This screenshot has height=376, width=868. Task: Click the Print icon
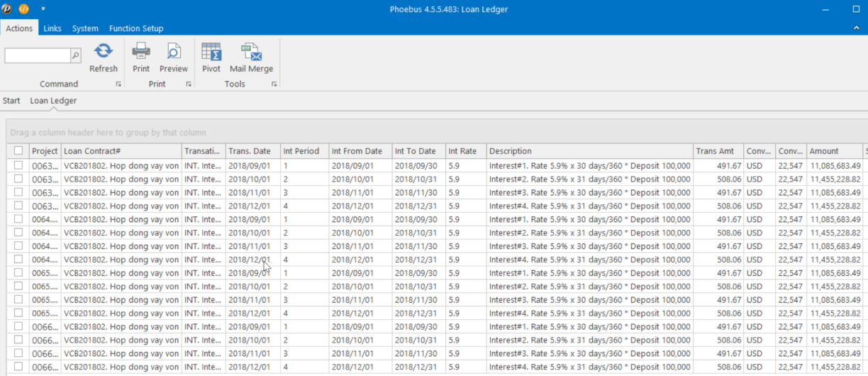click(141, 51)
